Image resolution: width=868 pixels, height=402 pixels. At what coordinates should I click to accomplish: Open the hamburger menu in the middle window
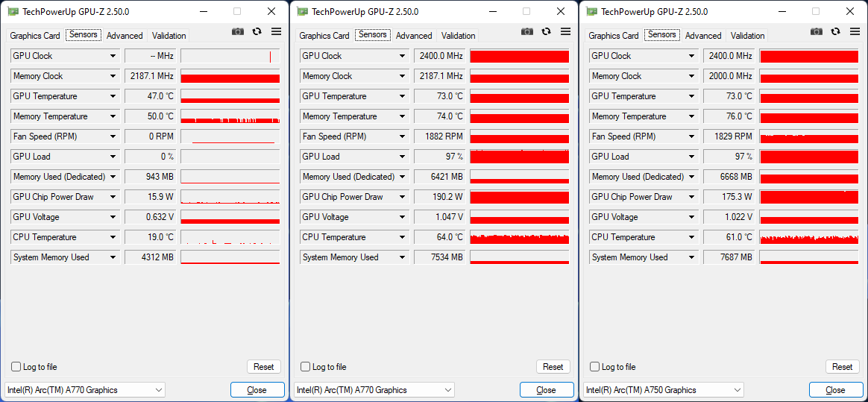click(565, 31)
